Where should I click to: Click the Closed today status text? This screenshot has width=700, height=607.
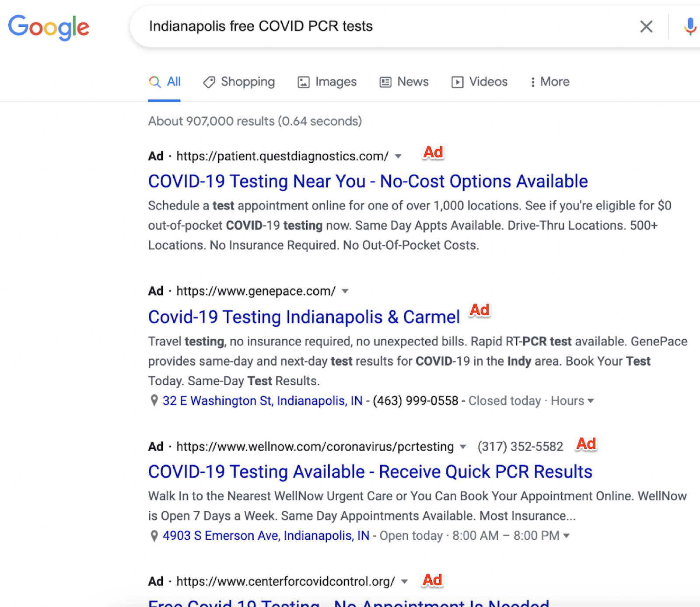click(505, 401)
